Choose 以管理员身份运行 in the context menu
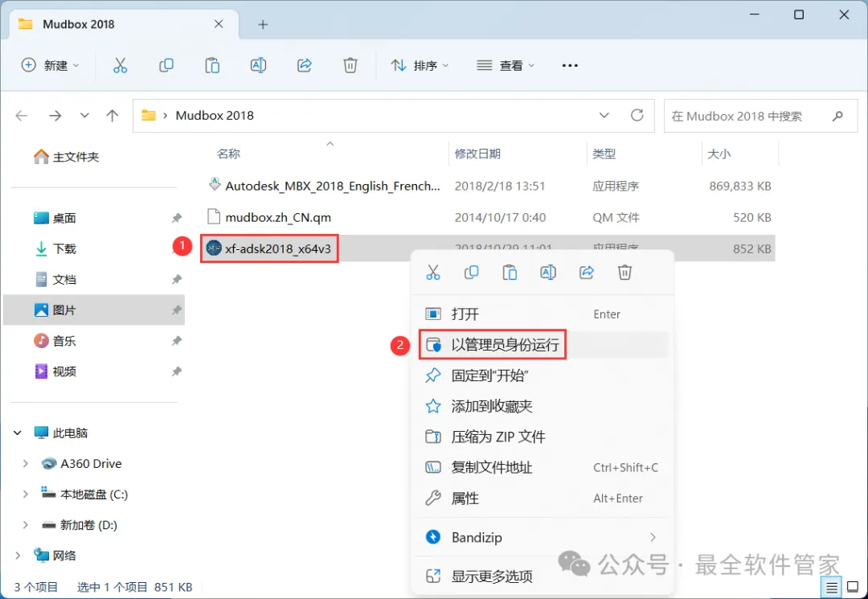Viewport: 868px width, 599px height. [x=542, y=345]
